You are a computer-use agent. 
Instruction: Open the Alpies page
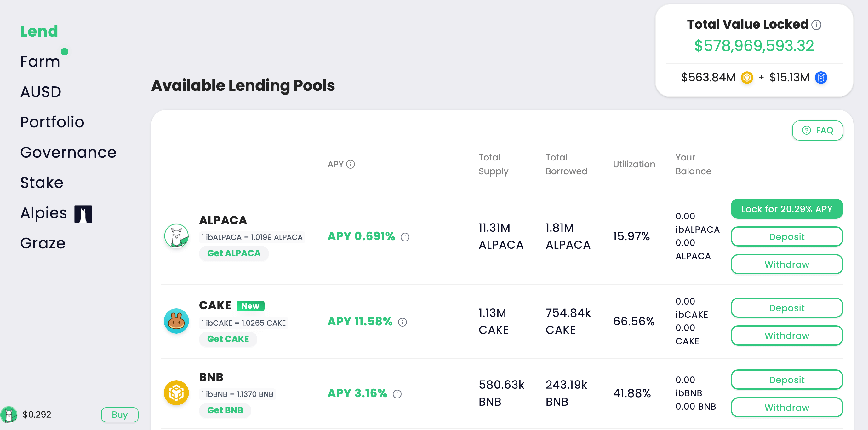44,213
